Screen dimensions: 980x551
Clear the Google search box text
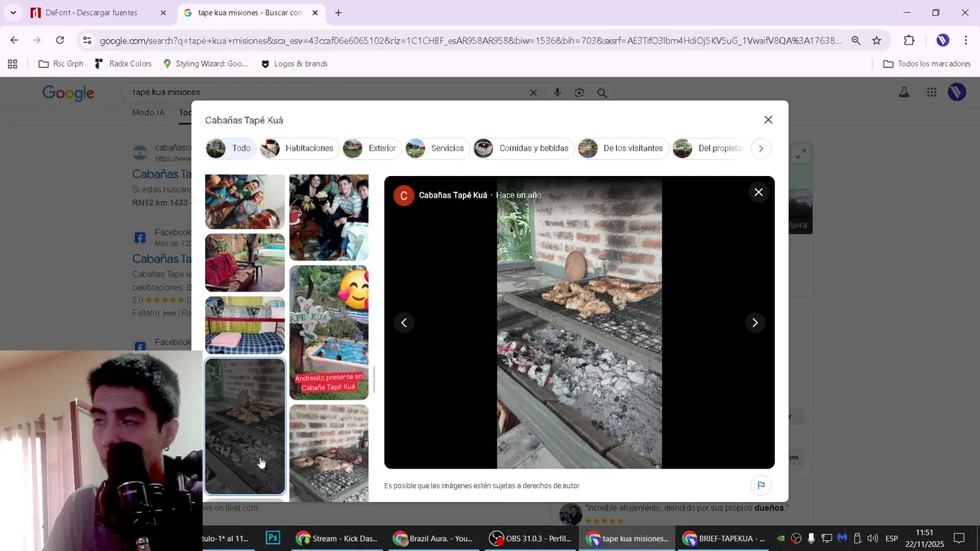click(534, 93)
